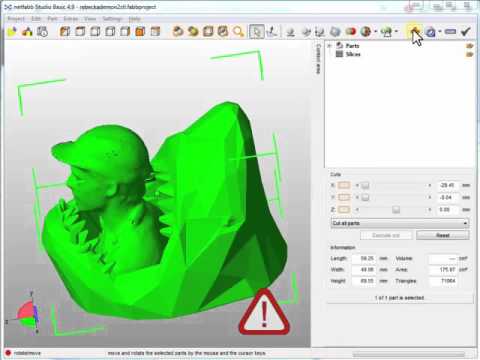Click right arrow of X cut slider

coord(429,185)
